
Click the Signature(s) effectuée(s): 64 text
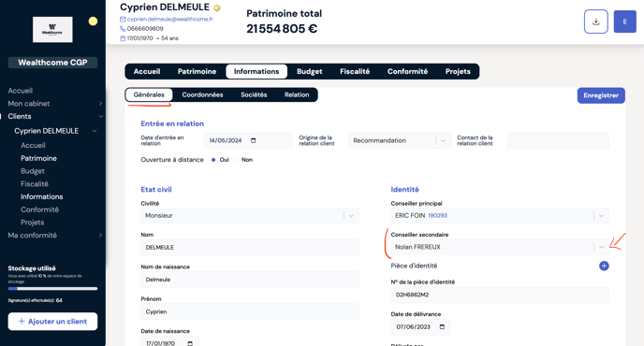point(35,300)
